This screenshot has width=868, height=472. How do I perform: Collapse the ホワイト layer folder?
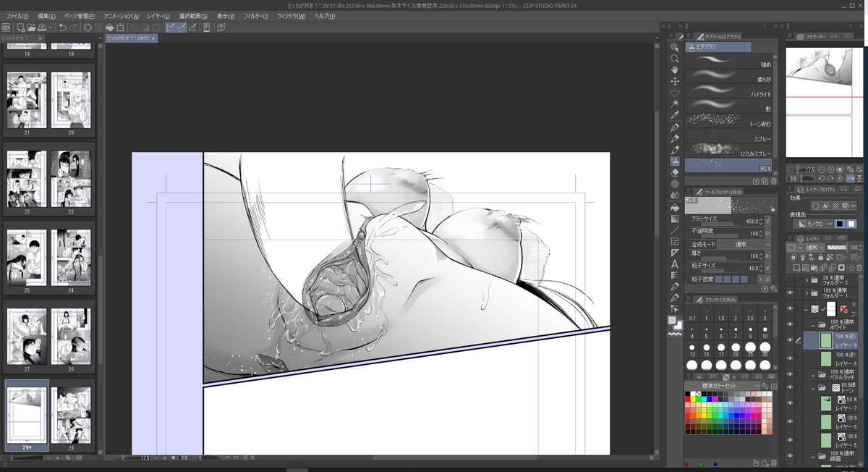point(812,326)
